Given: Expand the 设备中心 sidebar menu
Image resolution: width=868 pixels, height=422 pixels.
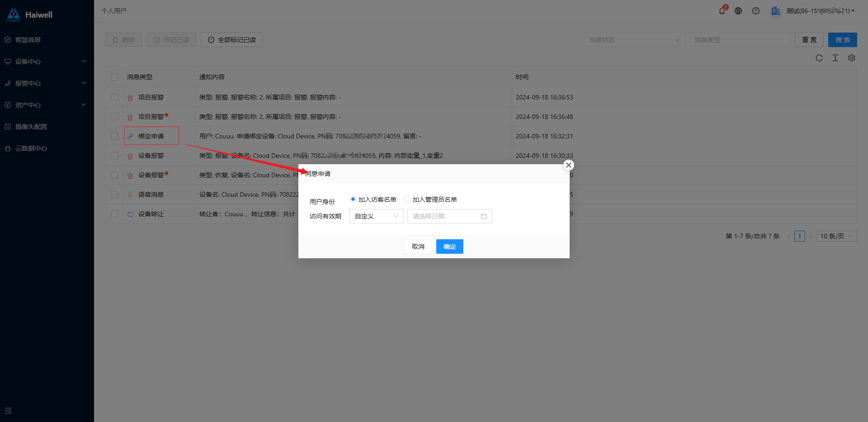Looking at the screenshot, I should click(x=47, y=62).
